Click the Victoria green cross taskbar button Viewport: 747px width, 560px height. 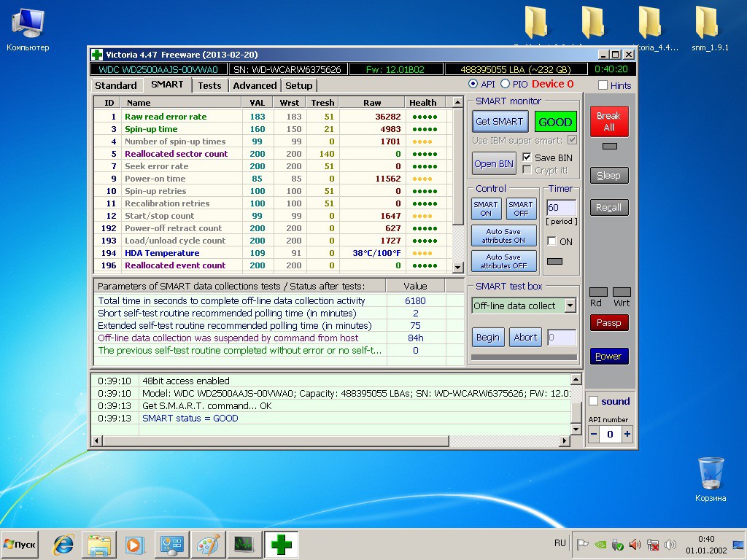coord(281,544)
